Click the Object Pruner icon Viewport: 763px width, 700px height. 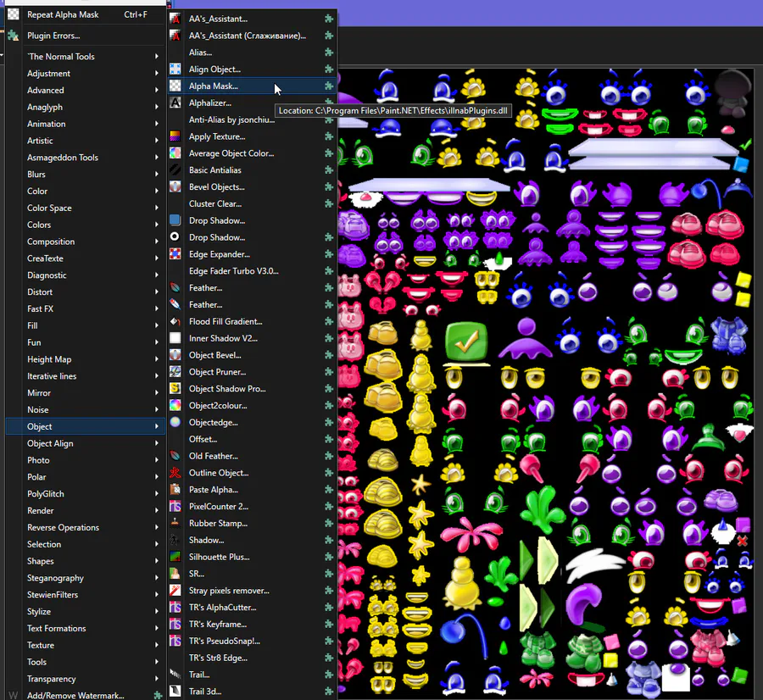175,372
